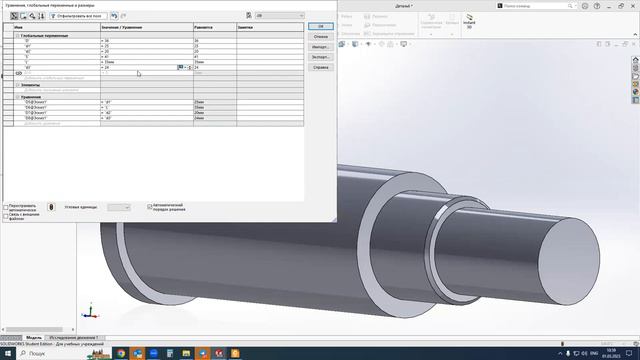Click the redo arrow in dialog toolbar
640x360 pixels.
coord(123,16)
